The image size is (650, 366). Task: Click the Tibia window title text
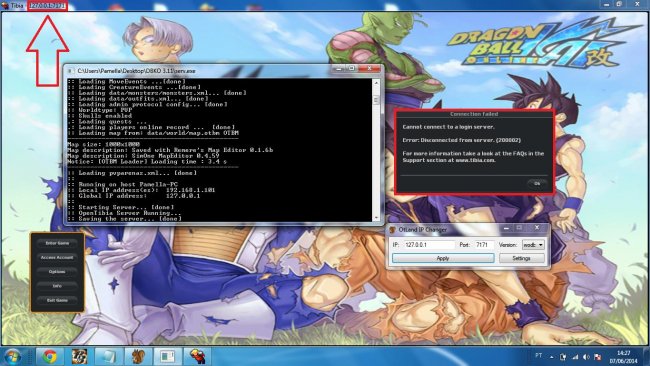pyautogui.click(x=17, y=5)
